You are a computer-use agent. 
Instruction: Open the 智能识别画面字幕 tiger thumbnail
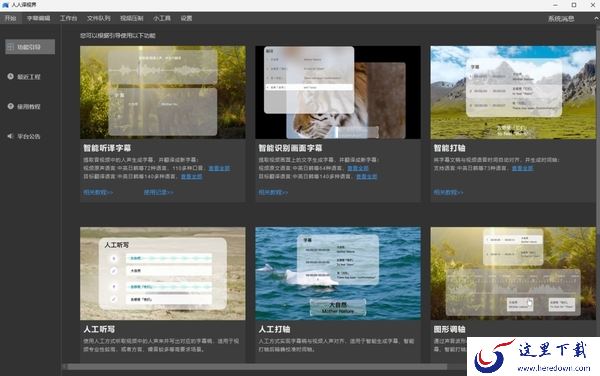point(338,92)
